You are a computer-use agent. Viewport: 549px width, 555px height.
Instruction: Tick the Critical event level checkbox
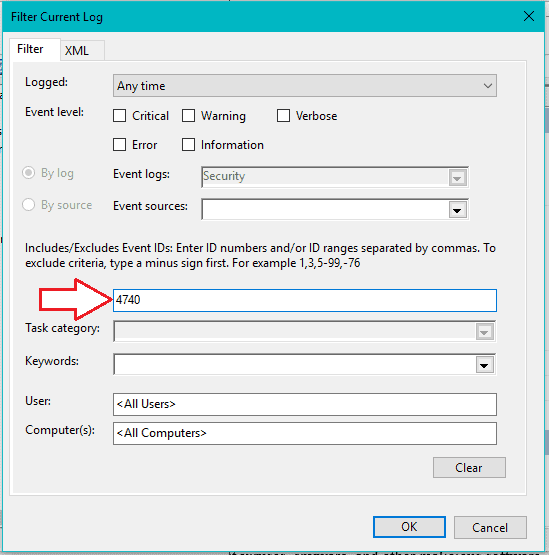coord(119,116)
